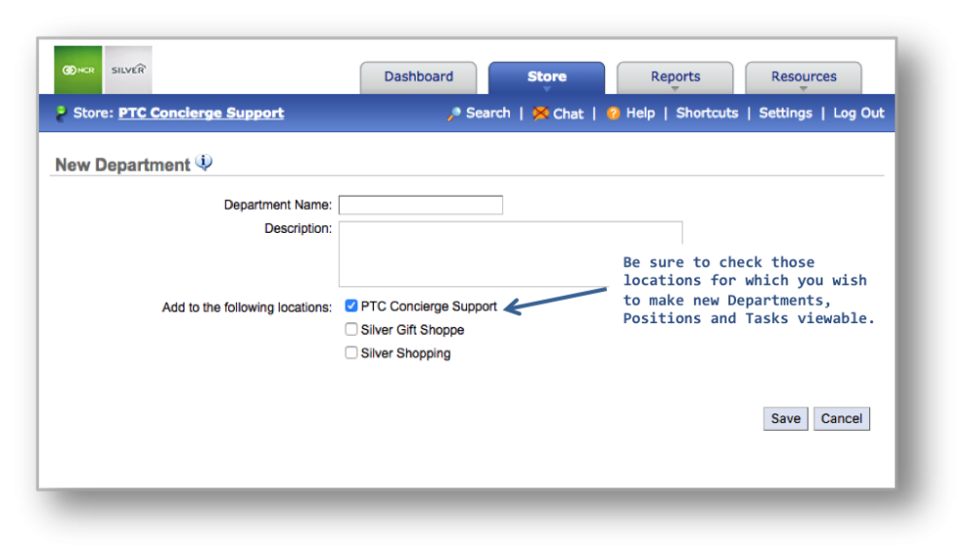Click the orange Help question icon
971x560 pixels.
tap(613, 114)
